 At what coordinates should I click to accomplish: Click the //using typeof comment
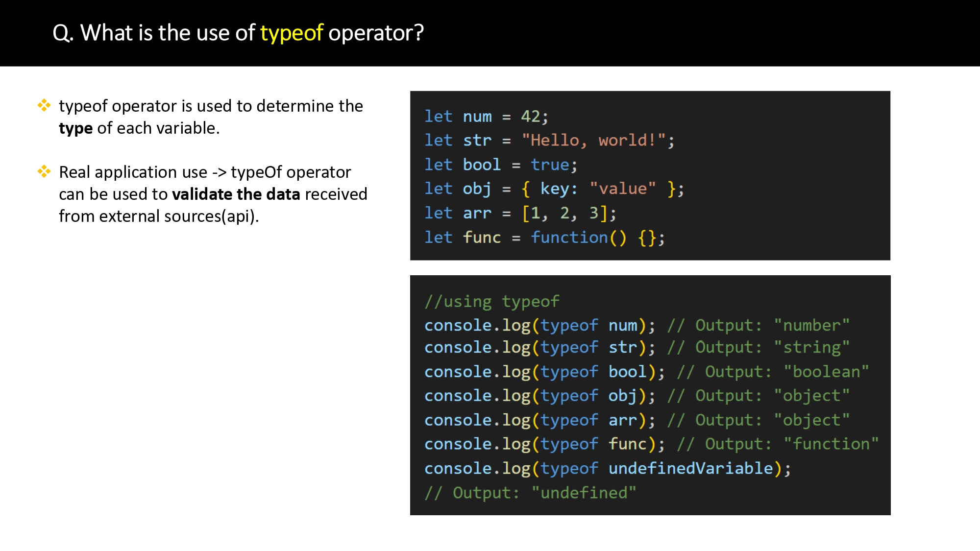[491, 301]
